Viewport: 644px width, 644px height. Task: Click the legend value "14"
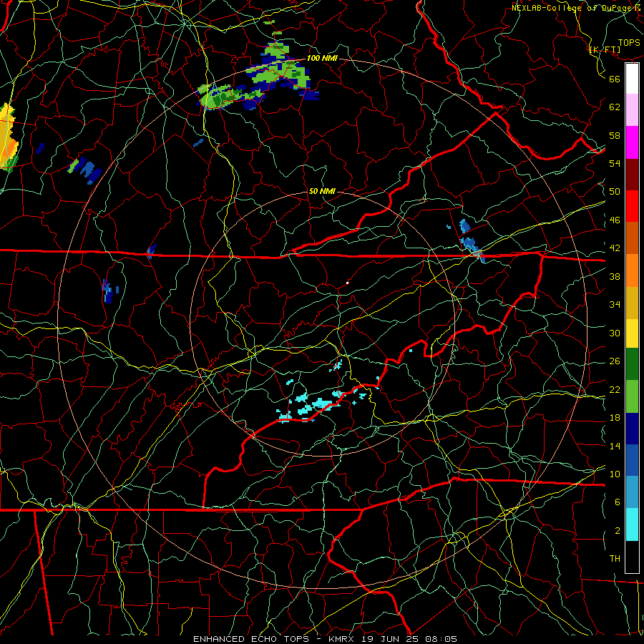615,446
